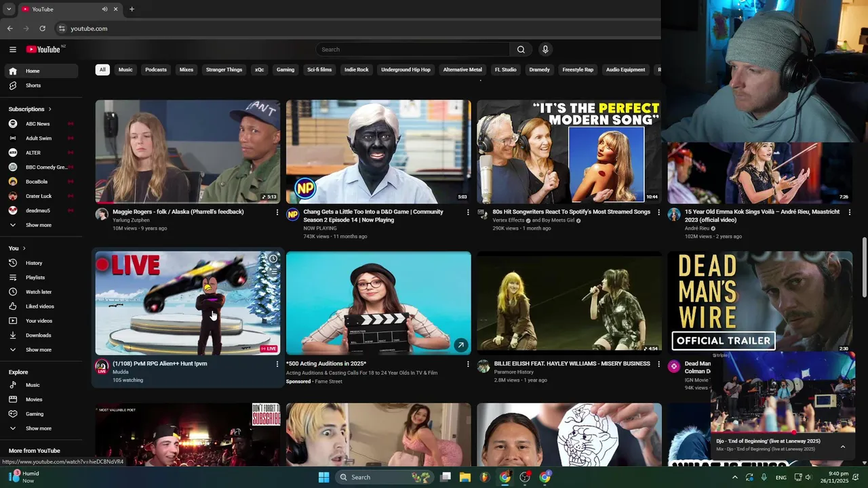
Task: Expand Subscriptions section arrow
Action: (50, 109)
